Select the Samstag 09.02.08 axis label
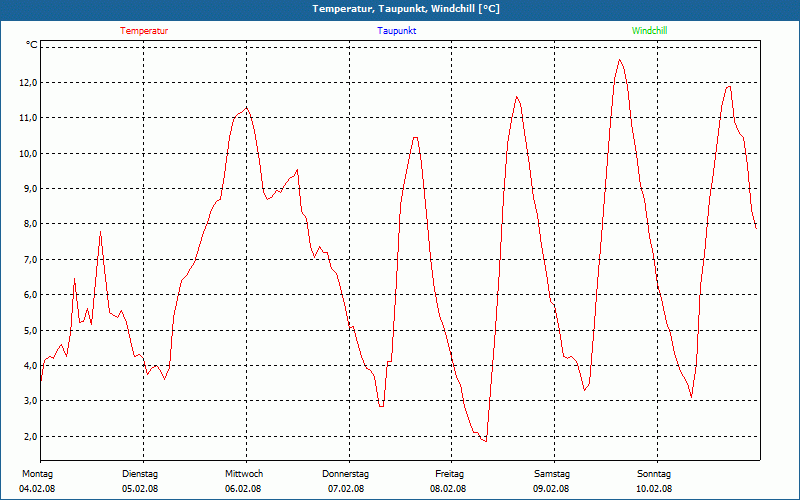The width and height of the screenshot is (800, 500). pyautogui.click(x=552, y=481)
